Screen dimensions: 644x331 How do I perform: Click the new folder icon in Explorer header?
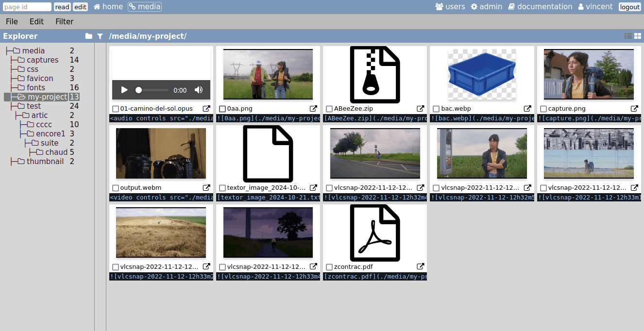coord(88,36)
